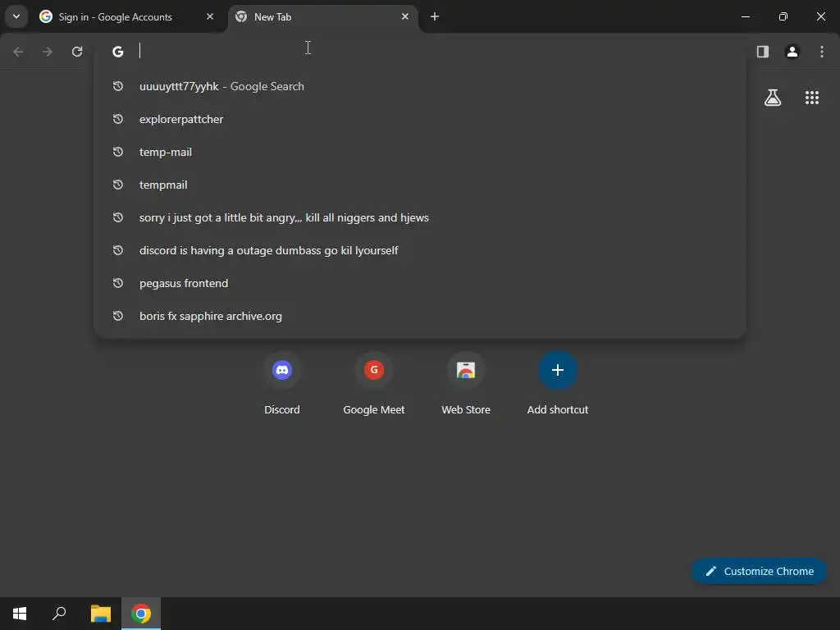
Task: Go forward using the forward arrow
Action: point(48,52)
